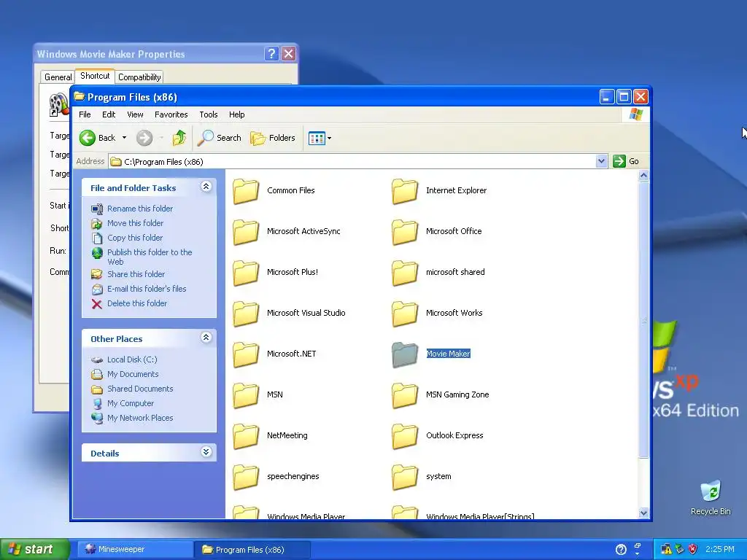Open the Common Files folder icon

pos(246,191)
